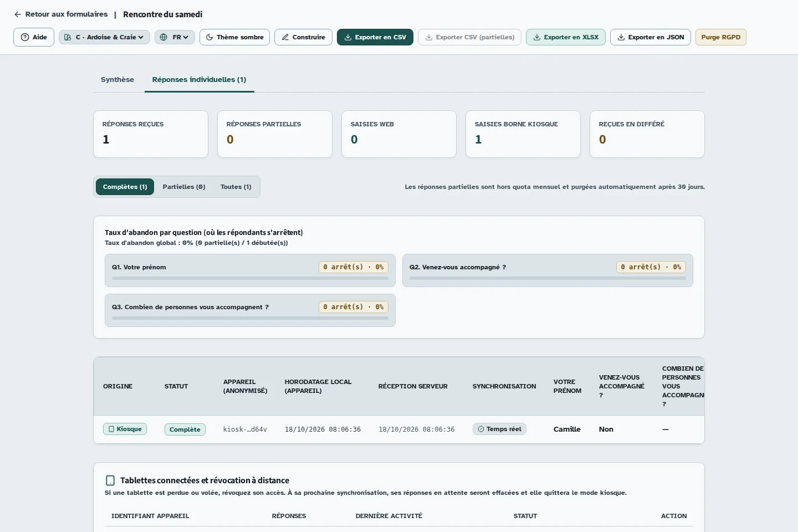Click the globe icon in the FR selector
This screenshot has width=798, height=532.
[x=163, y=37]
